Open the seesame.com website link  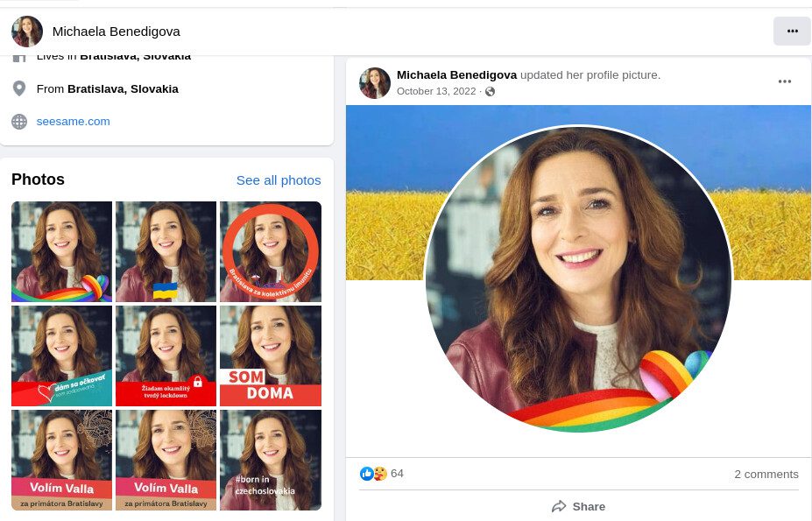[x=73, y=122]
